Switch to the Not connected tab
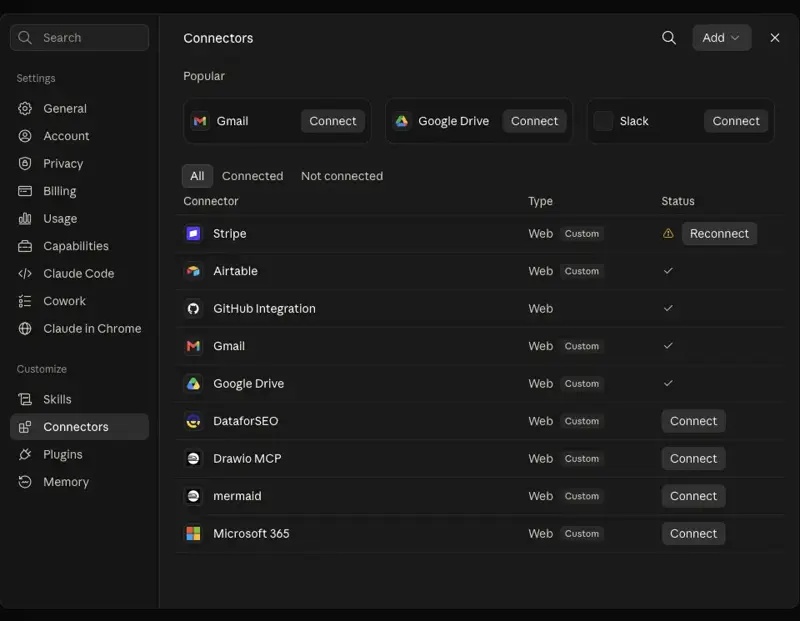The height and width of the screenshot is (621, 800). click(x=342, y=176)
